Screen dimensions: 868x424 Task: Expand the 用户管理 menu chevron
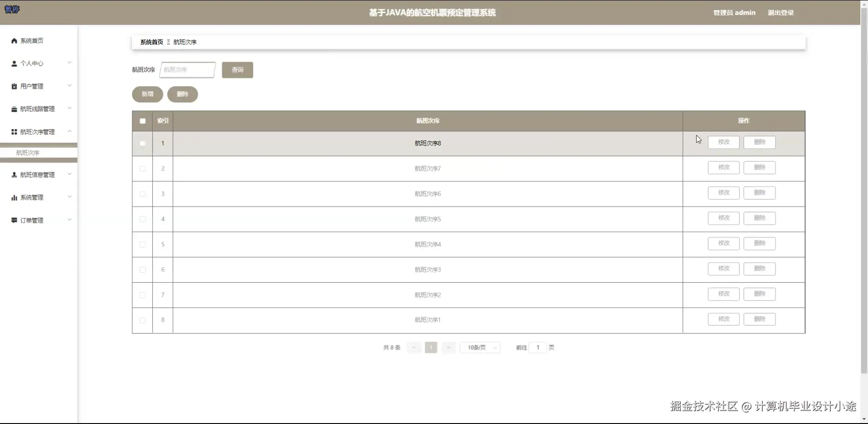pyautogui.click(x=69, y=86)
